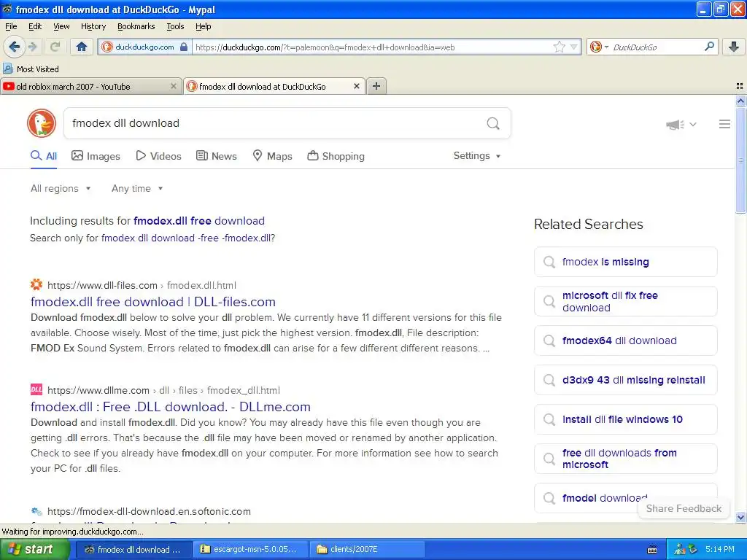747x560 pixels.
Task: Reload the page with the refresh icon
Action: [x=55, y=47]
